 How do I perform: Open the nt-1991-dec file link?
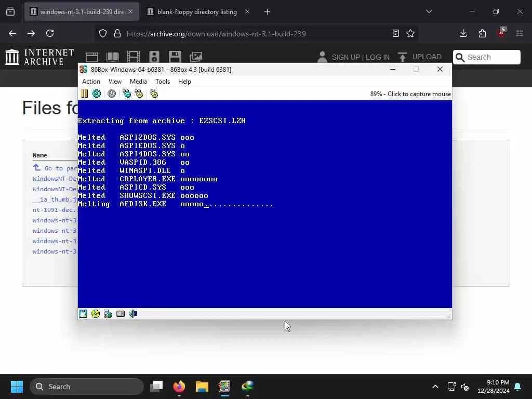(x=55, y=210)
